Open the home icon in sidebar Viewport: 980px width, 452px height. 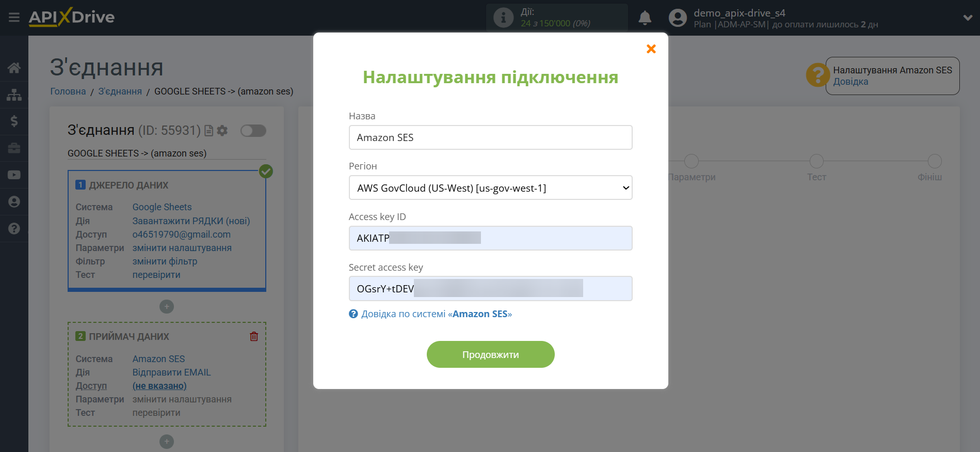click(14, 68)
